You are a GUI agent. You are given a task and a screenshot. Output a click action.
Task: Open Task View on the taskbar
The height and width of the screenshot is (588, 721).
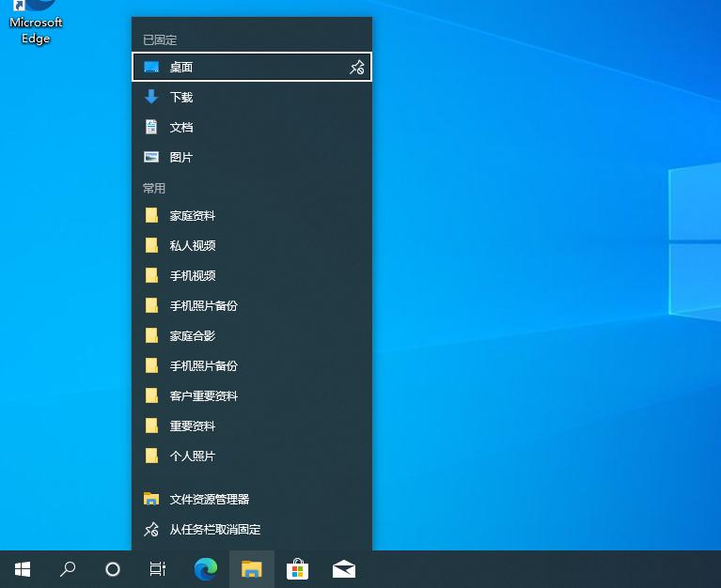point(158,568)
